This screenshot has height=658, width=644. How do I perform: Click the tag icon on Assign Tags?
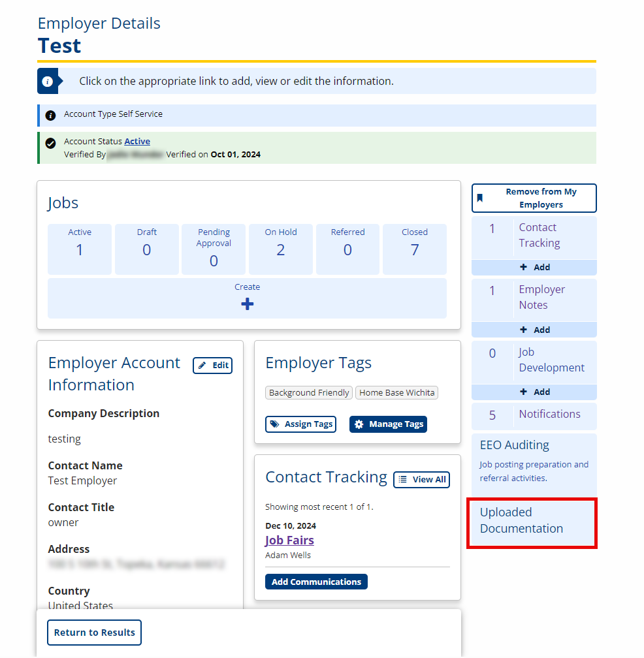(x=274, y=424)
